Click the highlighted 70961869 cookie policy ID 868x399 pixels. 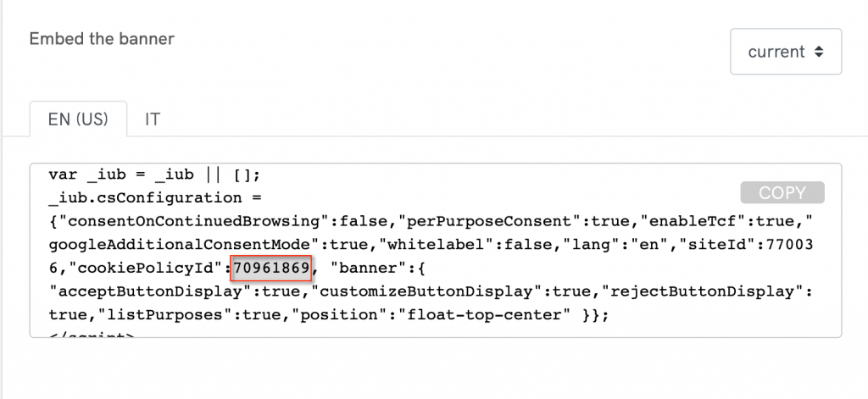(271, 270)
